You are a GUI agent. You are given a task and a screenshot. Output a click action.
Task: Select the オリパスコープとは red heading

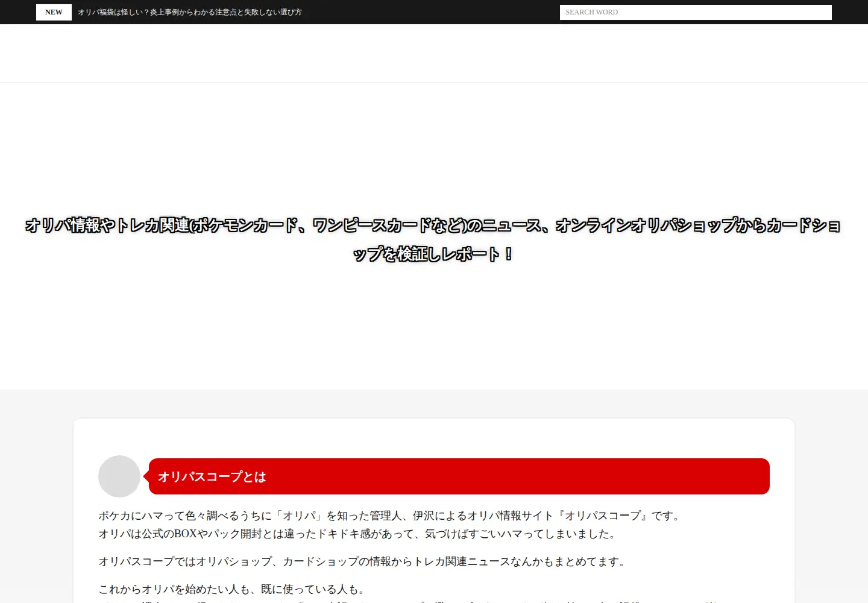[459, 476]
